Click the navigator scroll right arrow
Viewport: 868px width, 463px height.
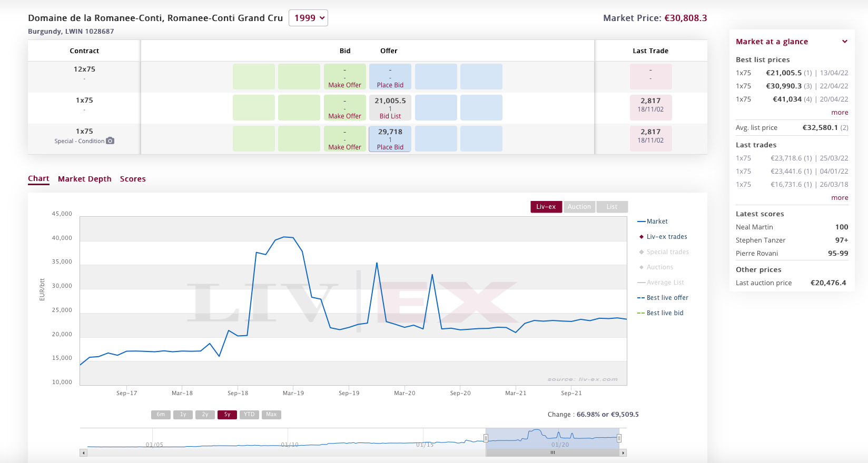pyautogui.click(x=624, y=452)
